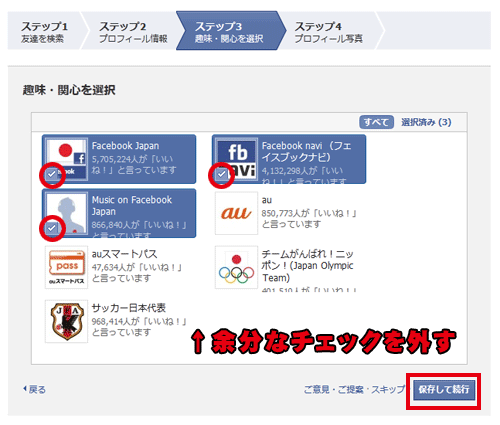Click the 保存して続行 button
Screen dimensions: 500x425
point(444,389)
